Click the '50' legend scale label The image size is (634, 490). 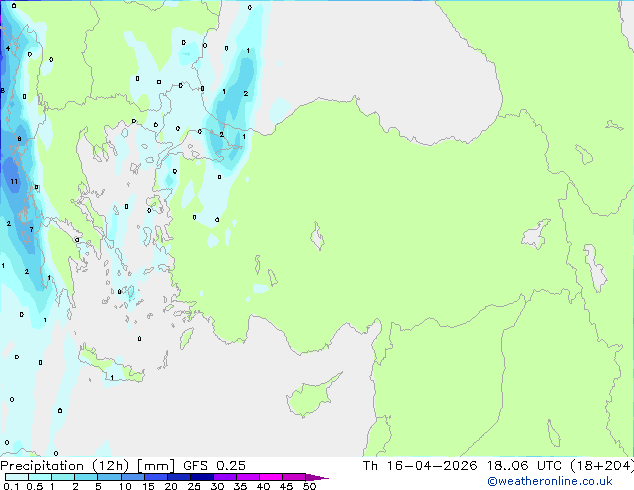click(309, 486)
